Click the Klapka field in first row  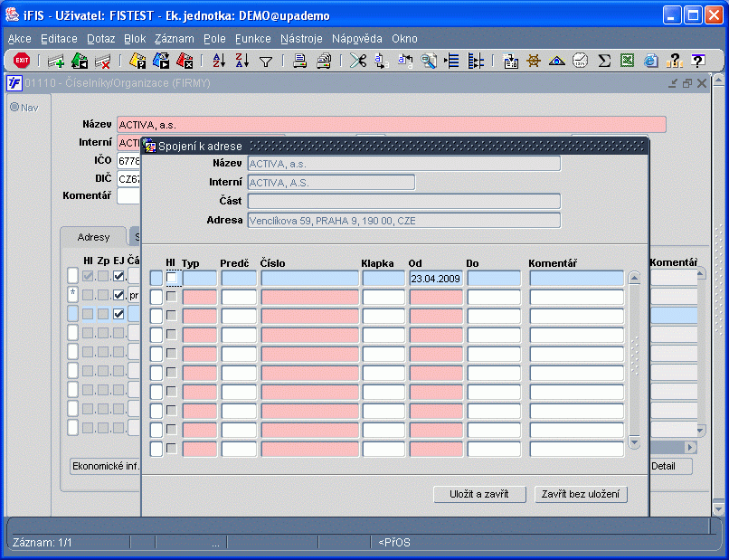[x=383, y=278]
